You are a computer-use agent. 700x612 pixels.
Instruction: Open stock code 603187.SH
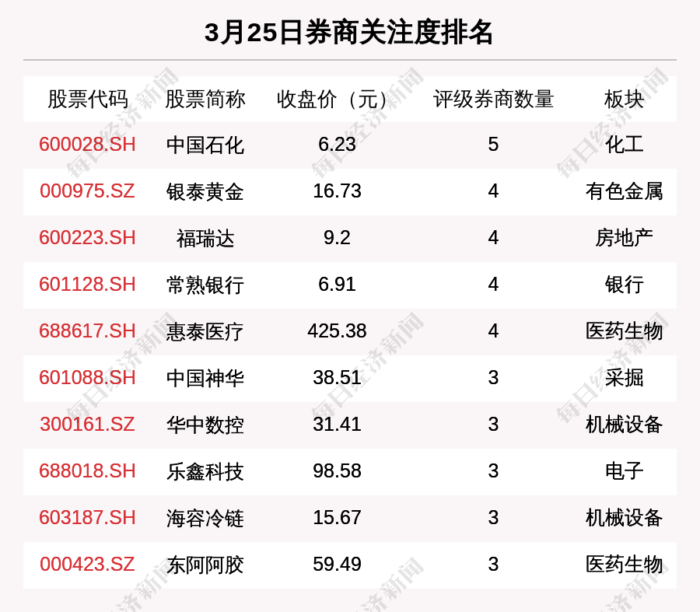pos(87,518)
